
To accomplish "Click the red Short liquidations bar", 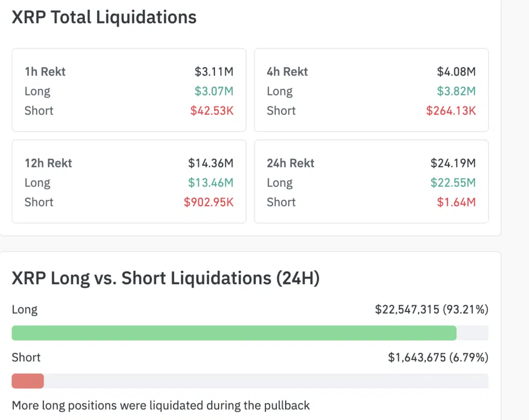I will tap(27, 381).
